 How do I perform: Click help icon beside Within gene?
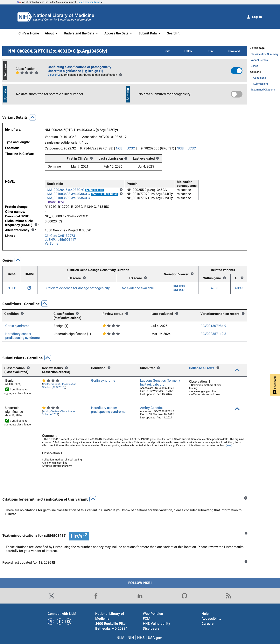[x=224, y=278]
